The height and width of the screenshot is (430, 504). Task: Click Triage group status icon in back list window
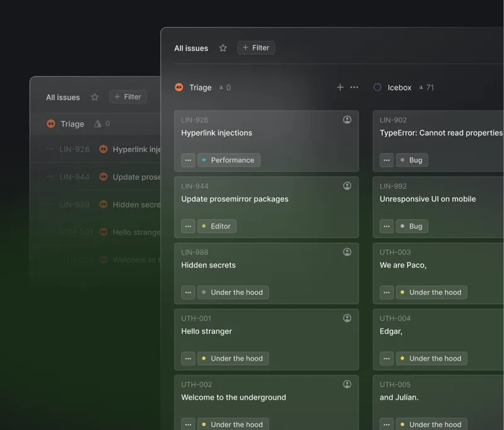[51, 123]
